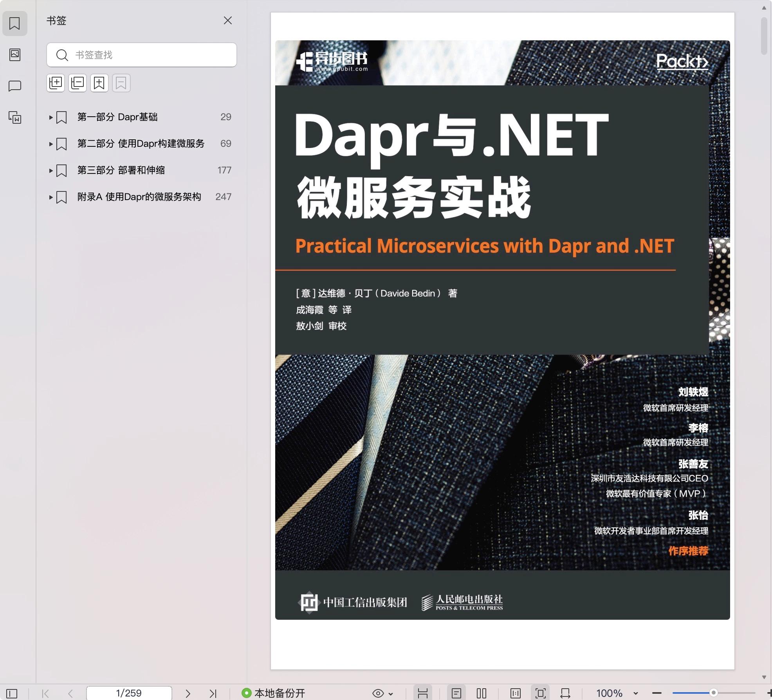772x700 pixels.
Task: Open the comments panel icon
Action: pos(15,86)
